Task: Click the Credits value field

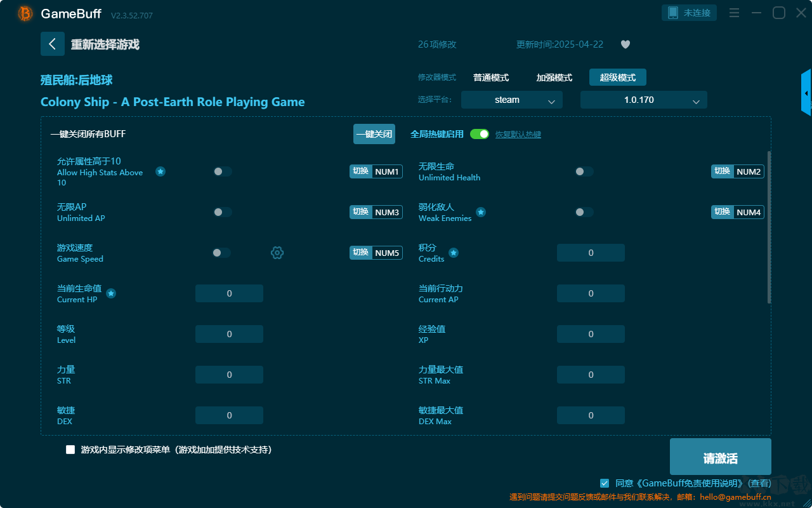Action: tap(591, 253)
